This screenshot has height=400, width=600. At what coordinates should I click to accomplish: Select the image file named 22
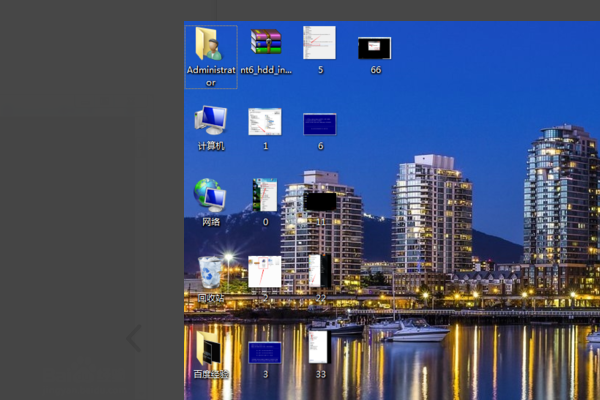[x=320, y=272]
